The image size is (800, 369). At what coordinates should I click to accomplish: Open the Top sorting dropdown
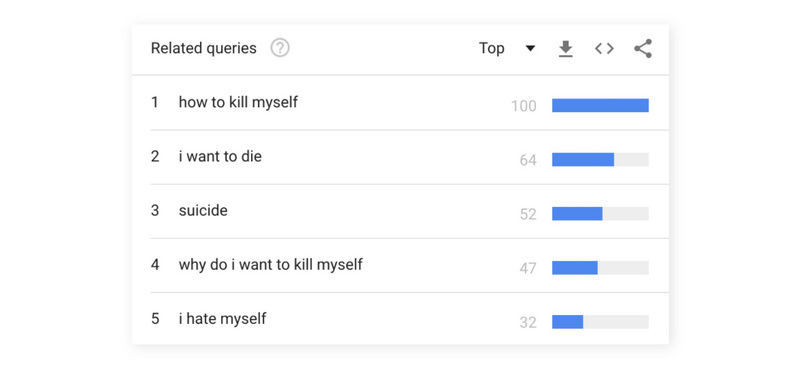pos(507,48)
